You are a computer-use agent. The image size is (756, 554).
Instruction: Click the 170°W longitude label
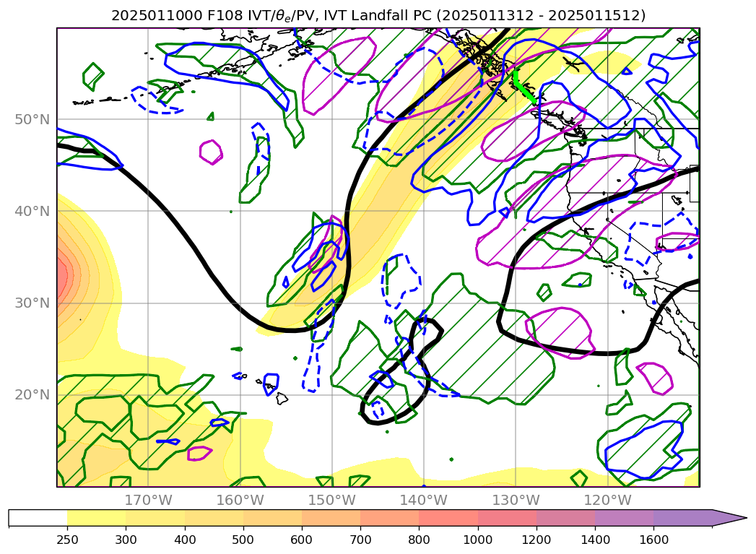pos(149,500)
